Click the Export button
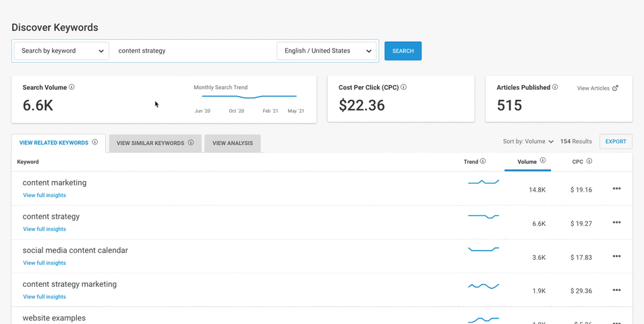 click(x=616, y=142)
